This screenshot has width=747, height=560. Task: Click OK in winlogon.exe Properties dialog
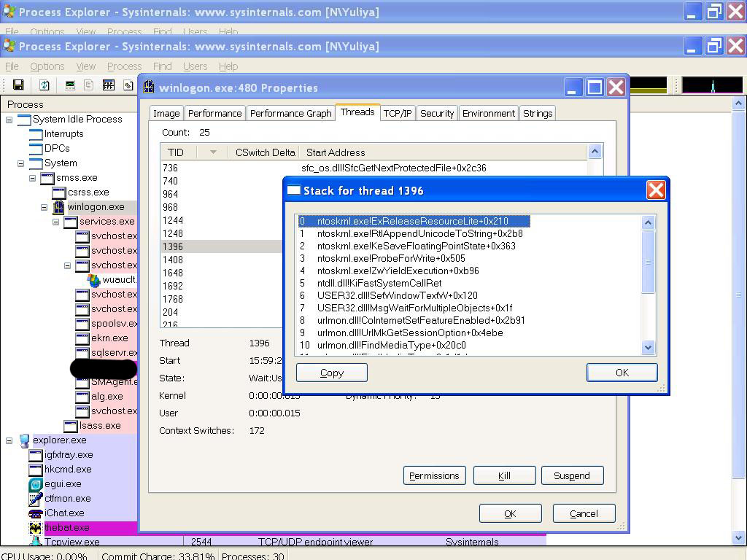(510, 513)
